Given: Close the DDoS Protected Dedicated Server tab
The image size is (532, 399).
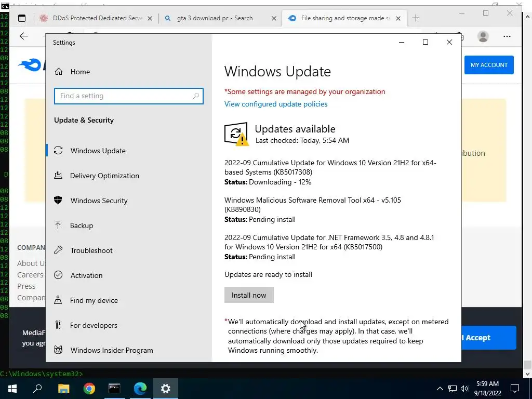Looking at the screenshot, I should (150, 18).
